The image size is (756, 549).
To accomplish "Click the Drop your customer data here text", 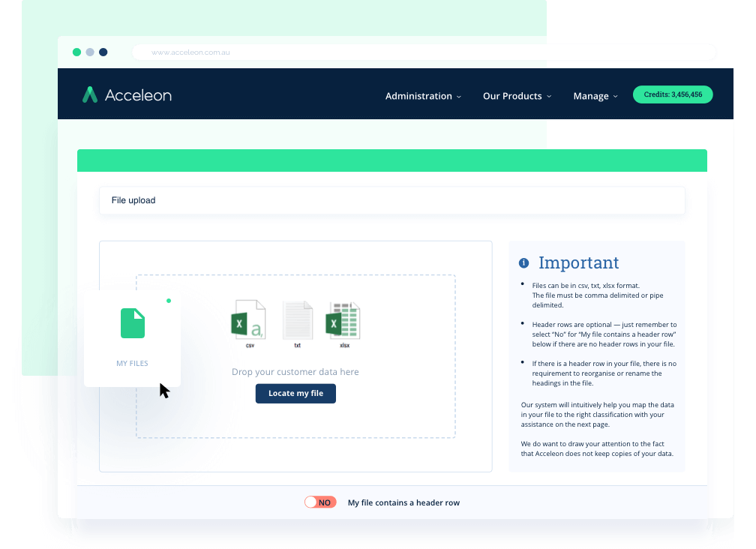I will coord(295,371).
